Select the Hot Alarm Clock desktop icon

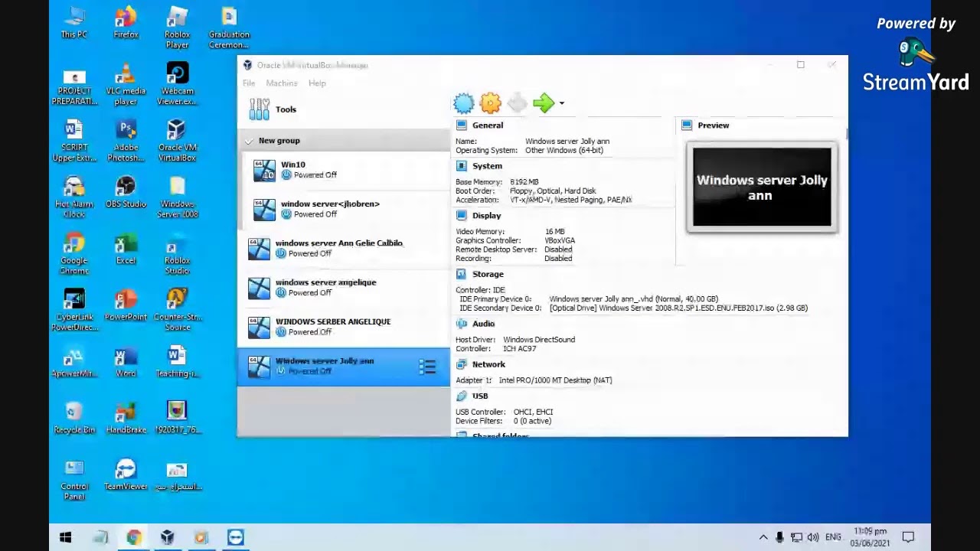pos(74,198)
